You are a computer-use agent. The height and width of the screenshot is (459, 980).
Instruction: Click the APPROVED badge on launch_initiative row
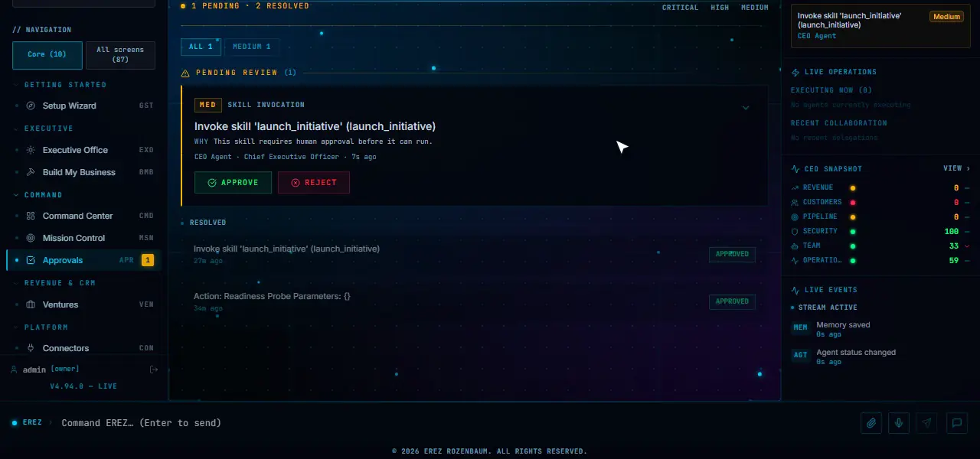[732, 254]
